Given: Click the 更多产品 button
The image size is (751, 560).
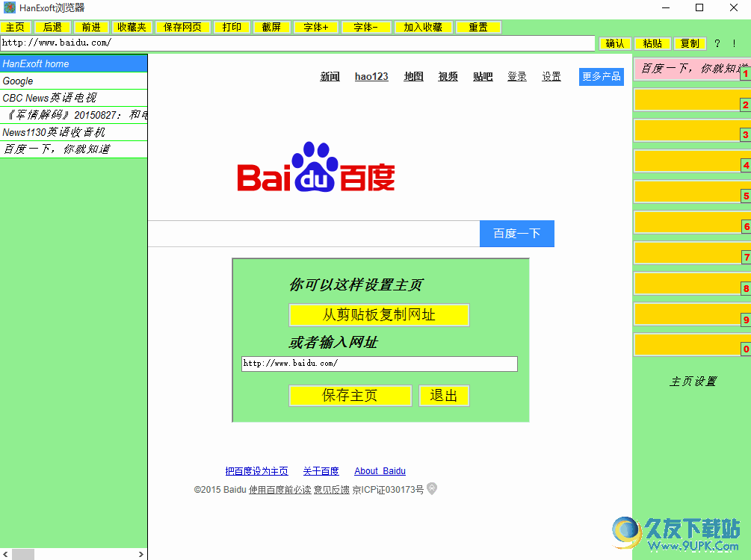Looking at the screenshot, I should pyautogui.click(x=602, y=77).
